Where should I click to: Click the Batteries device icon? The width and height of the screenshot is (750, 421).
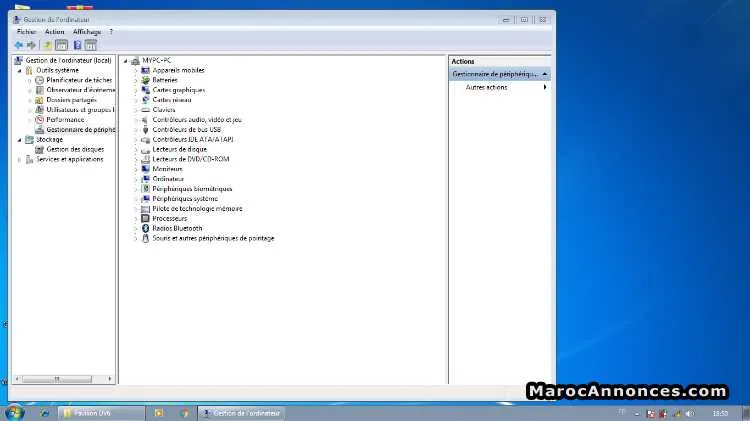pyautogui.click(x=145, y=80)
